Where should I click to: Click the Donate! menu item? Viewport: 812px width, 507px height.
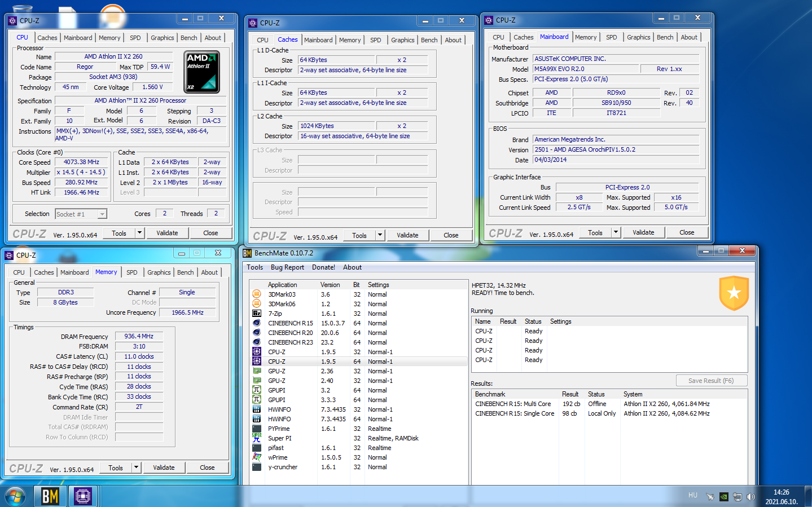(323, 267)
